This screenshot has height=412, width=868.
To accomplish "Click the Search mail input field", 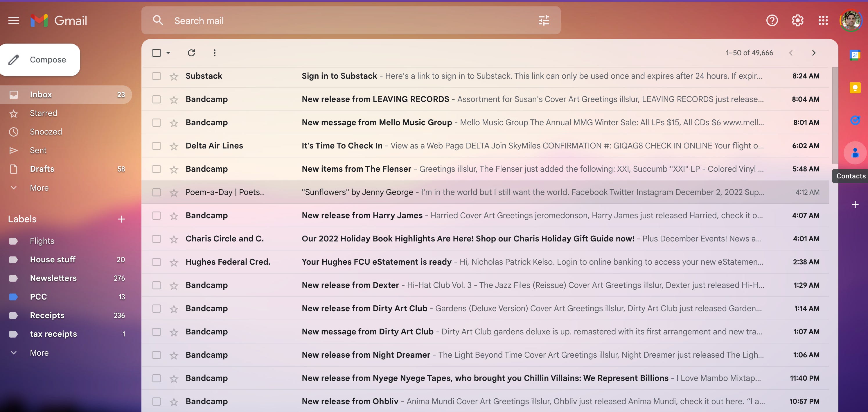I will tap(351, 21).
